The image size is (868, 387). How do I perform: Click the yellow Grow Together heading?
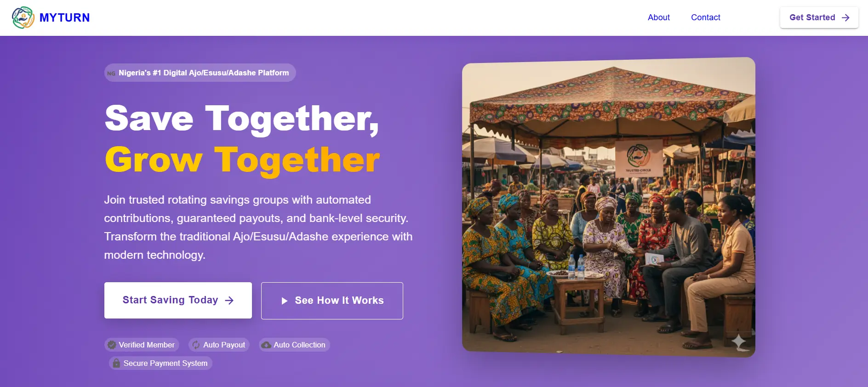coord(242,160)
